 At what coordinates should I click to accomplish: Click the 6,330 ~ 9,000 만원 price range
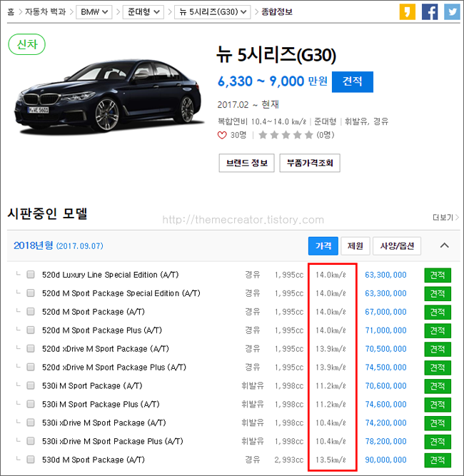(273, 81)
